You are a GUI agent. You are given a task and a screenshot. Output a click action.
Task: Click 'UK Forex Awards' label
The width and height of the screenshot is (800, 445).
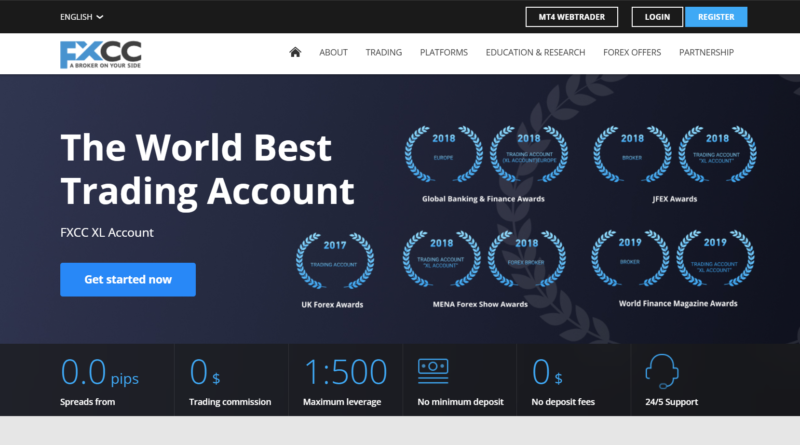pyautogui.click(x=332, y=305)
